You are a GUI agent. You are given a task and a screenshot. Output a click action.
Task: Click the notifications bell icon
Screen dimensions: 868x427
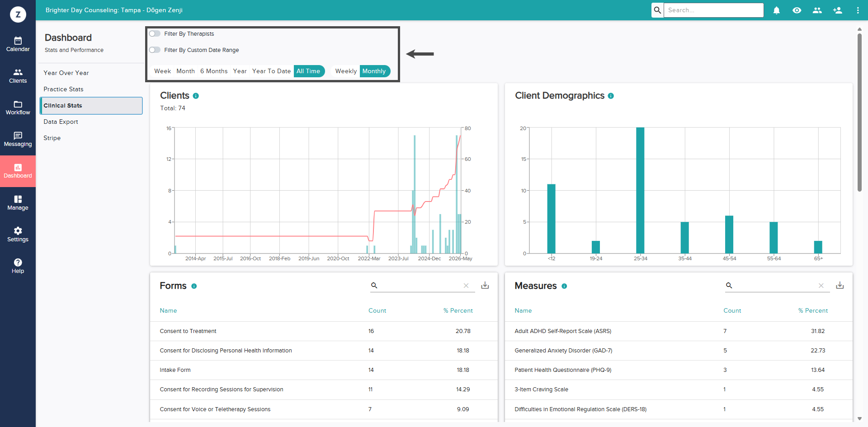pyautogui.click(x=776, y=10)
